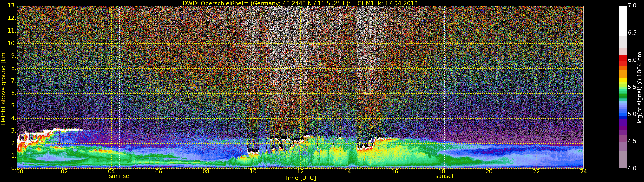The image size is (644, 182).
Task: Click the '14' time axis tick label
Action: point(348,171)
